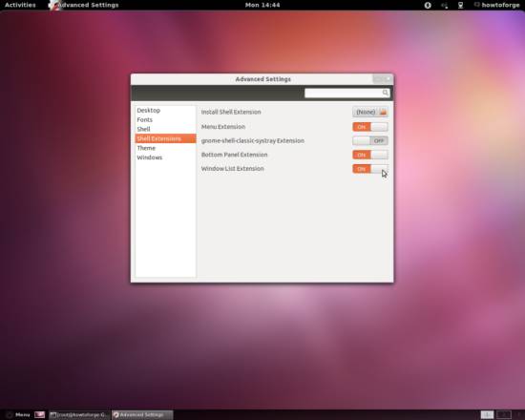Select the Desktop category
The height and width of the screenshot is (420, 525).
click(x=165, y=110)
